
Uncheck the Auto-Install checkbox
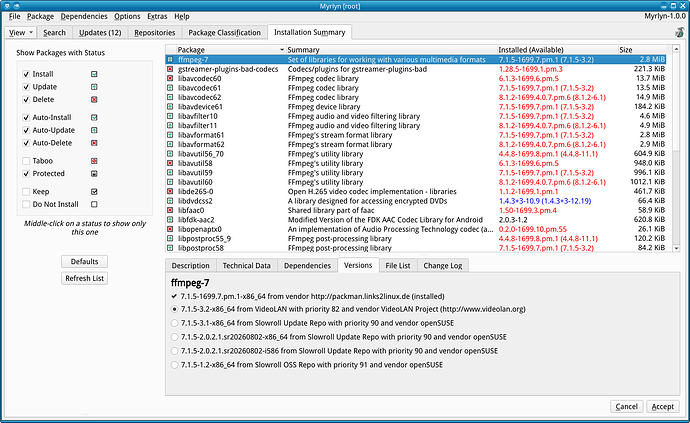click(x=26, y=118)
